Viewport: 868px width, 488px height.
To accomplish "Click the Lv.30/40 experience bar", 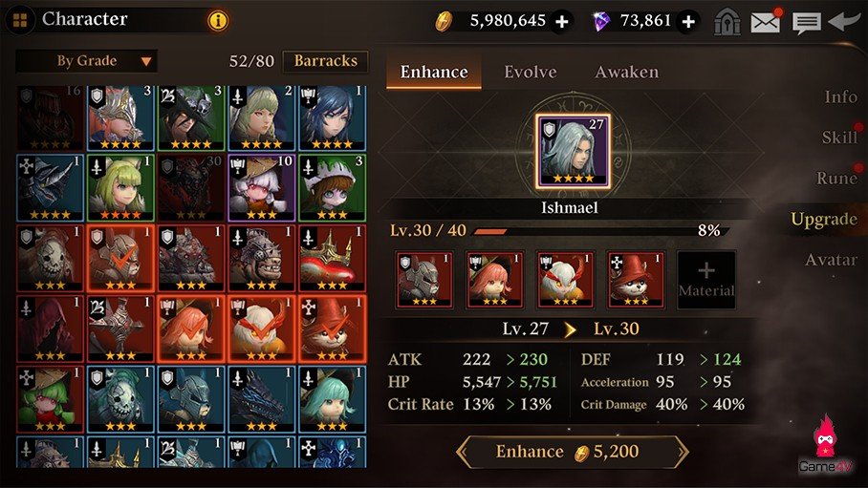I will coord(600,231).
